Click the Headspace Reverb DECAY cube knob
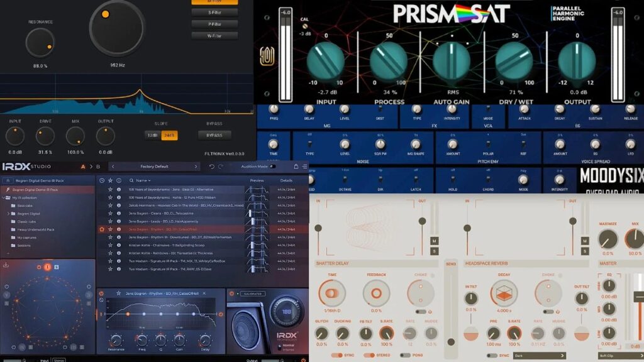 pyautogui.click(x=504, y=293)
